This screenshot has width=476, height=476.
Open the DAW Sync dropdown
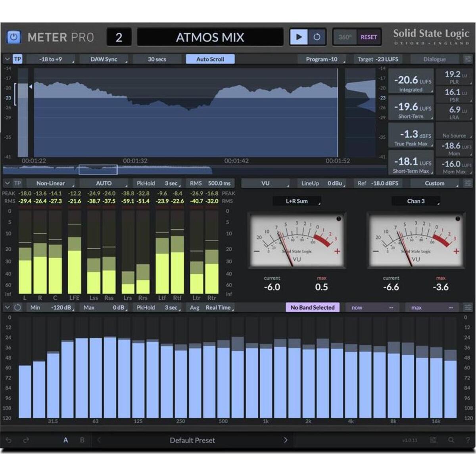click(x=104, y=59)
